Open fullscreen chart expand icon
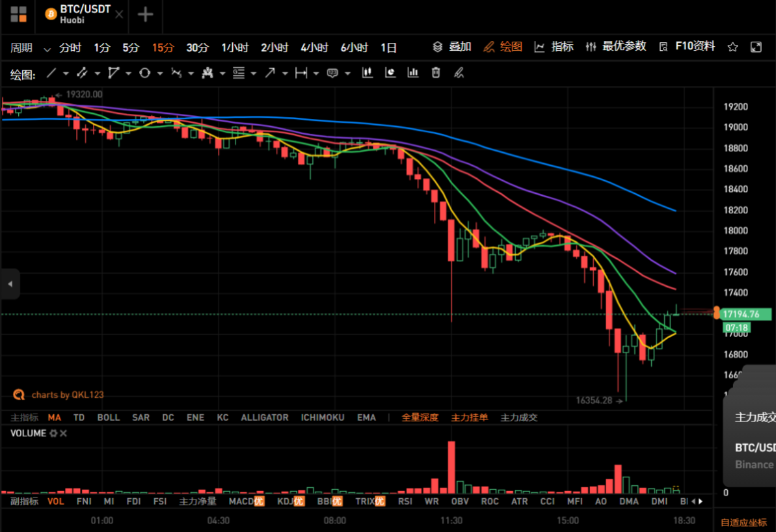Image resolution: width=776 pixels, height=532 pixels. (x=756, y=47)
